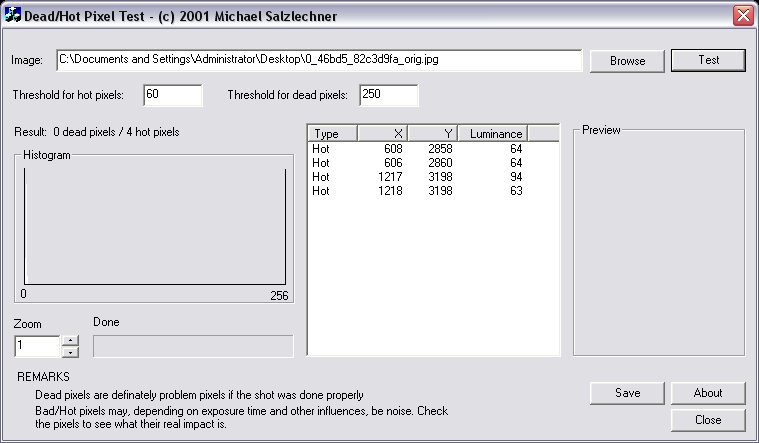
Task: Sort results by Luminance column header
Action: point(493,133)
